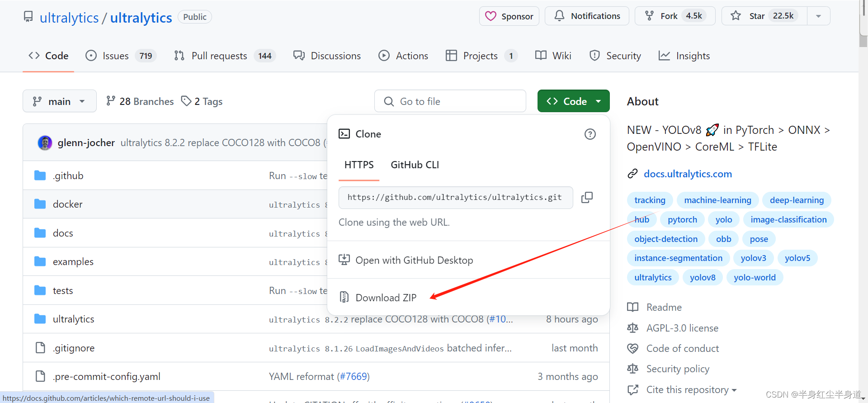Open the green Code dropdown button
Screen dimensions: 868x403
(x=573, y=101)
